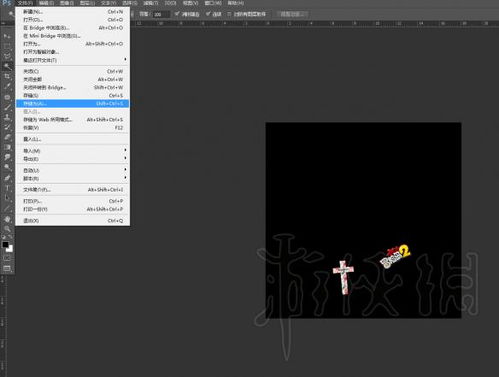Toggle Quick Mask mode icon
This screenshot has height=377, width=499.
(7, 258)
